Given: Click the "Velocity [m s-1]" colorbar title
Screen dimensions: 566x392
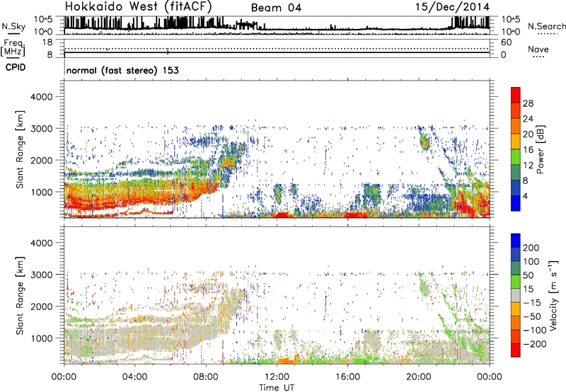Looking at the screenshot, I should 553,295.
